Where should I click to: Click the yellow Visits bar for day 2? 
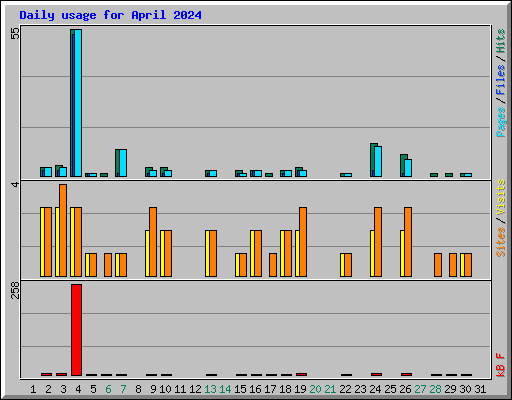[42, 242]
